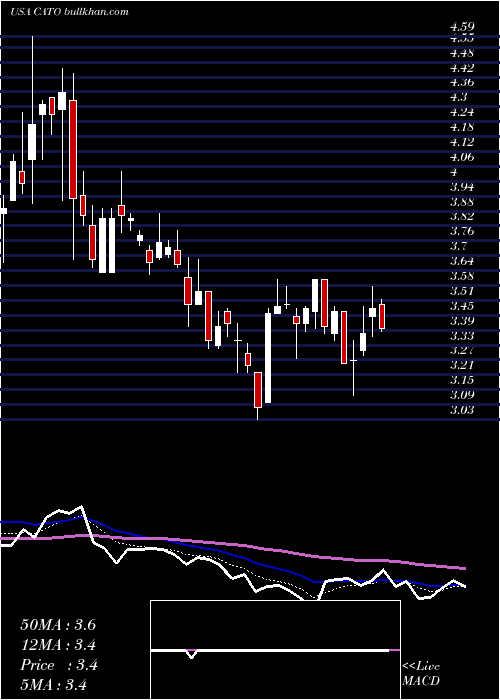
Task: Click the 3.09 price axis label
Action: [x=462, y=395]
